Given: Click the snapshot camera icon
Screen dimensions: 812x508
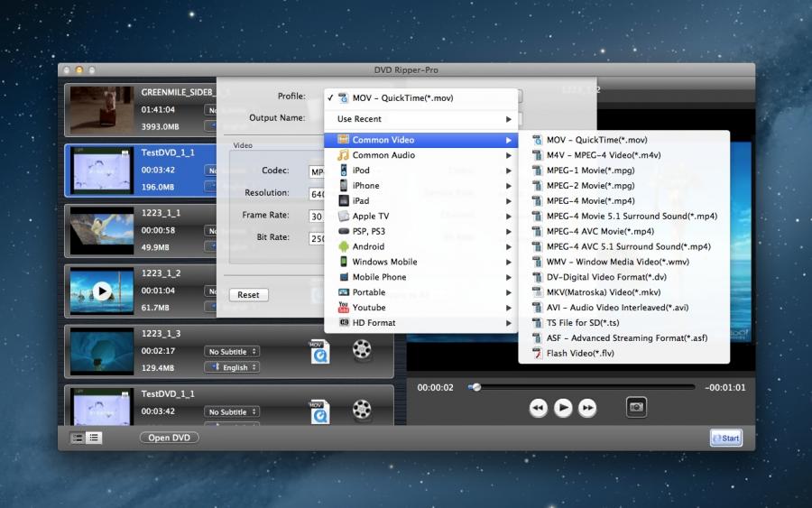Looking at the screenshot, I should (636, 408).
